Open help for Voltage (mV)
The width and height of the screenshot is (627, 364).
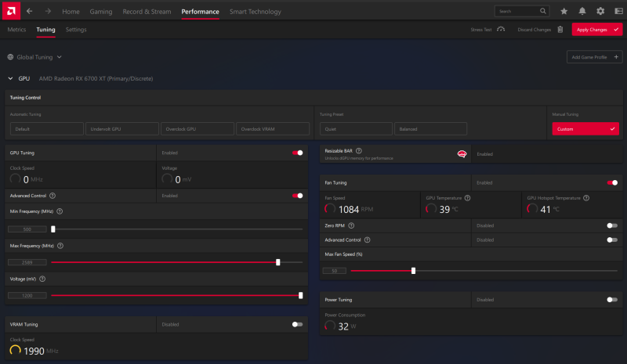click(42, 279)
